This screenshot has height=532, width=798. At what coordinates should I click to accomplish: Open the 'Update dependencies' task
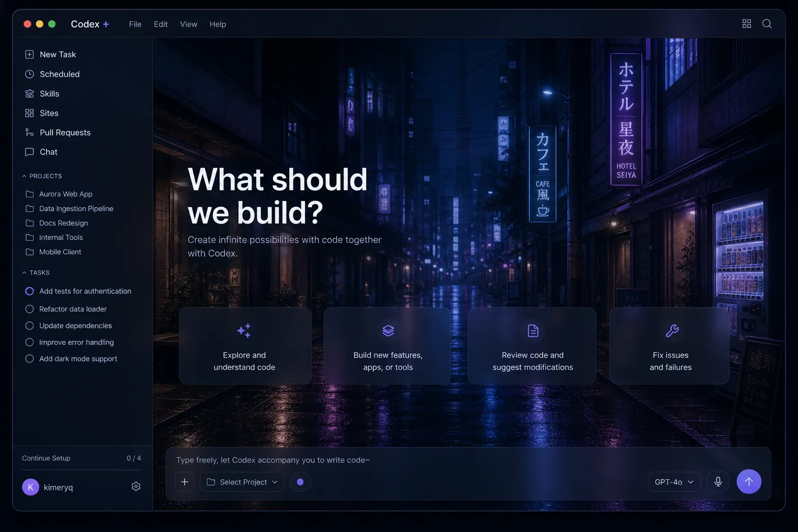click(x=75, y=326)
